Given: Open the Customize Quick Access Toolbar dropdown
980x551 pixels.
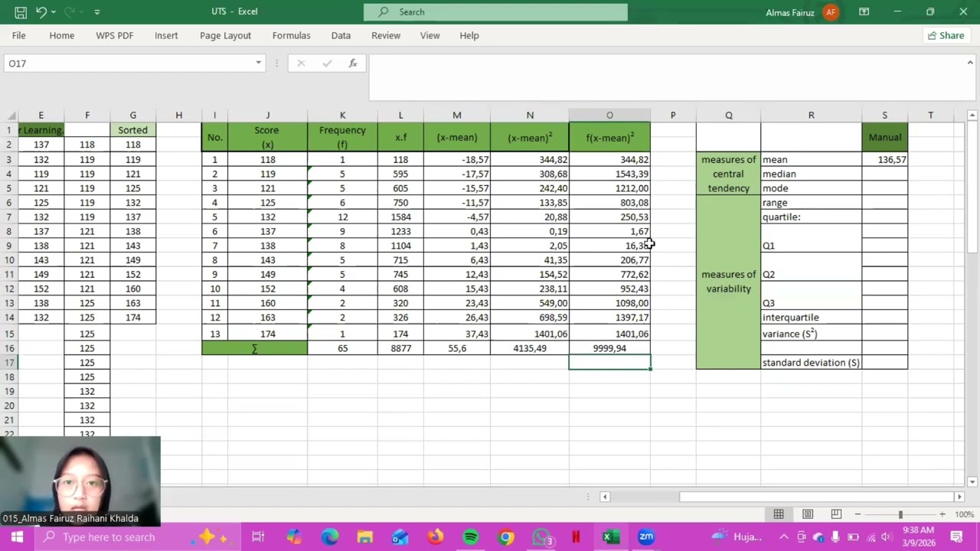Looking at the screenshot, I should click(x=96, y=12).
